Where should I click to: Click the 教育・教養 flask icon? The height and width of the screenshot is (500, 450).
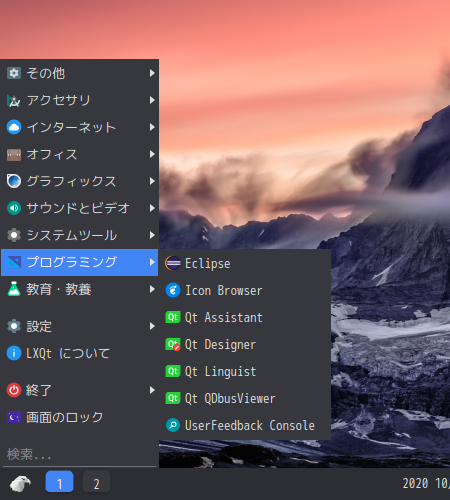tap(14, 289)
